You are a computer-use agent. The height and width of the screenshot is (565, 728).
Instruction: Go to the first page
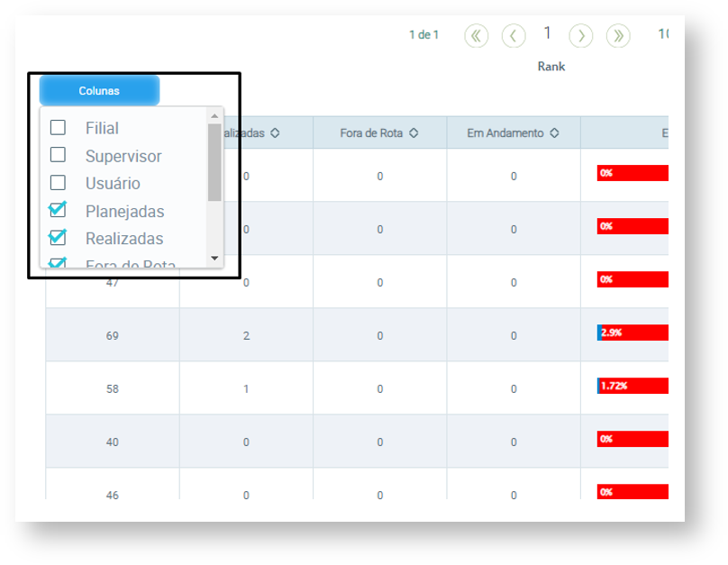[x=476, y=35]
